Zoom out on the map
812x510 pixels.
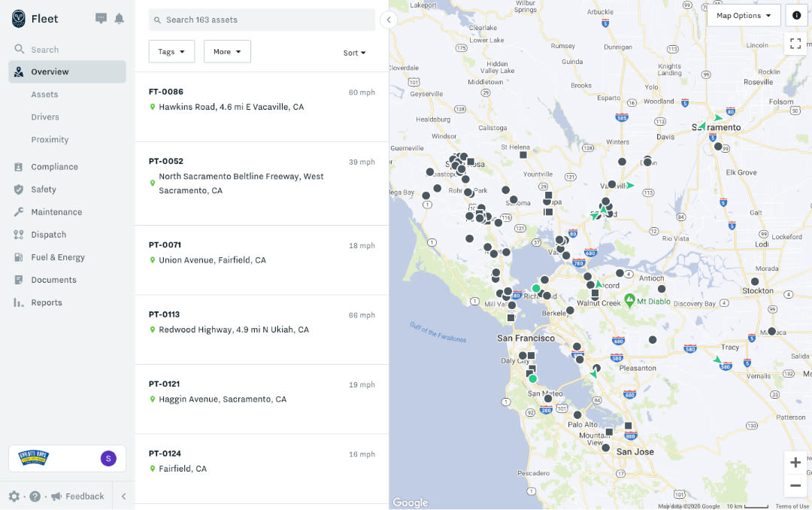(x=795, y=486)
